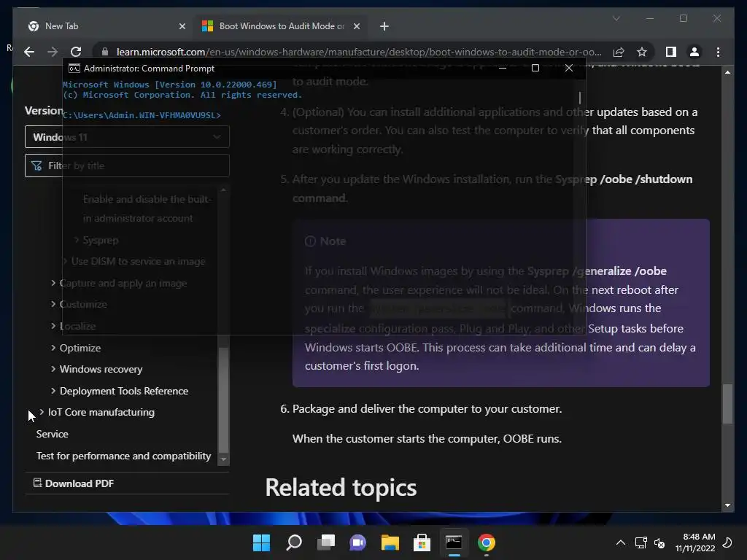Image resolution: width=747 pixels, height=560 pixels.
Task: Open Microsoft Store from taskbar
Action: coord(422,542)
